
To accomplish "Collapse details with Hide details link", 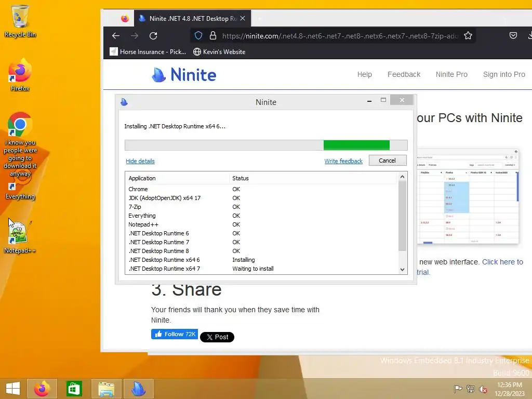I will point(140,161).
